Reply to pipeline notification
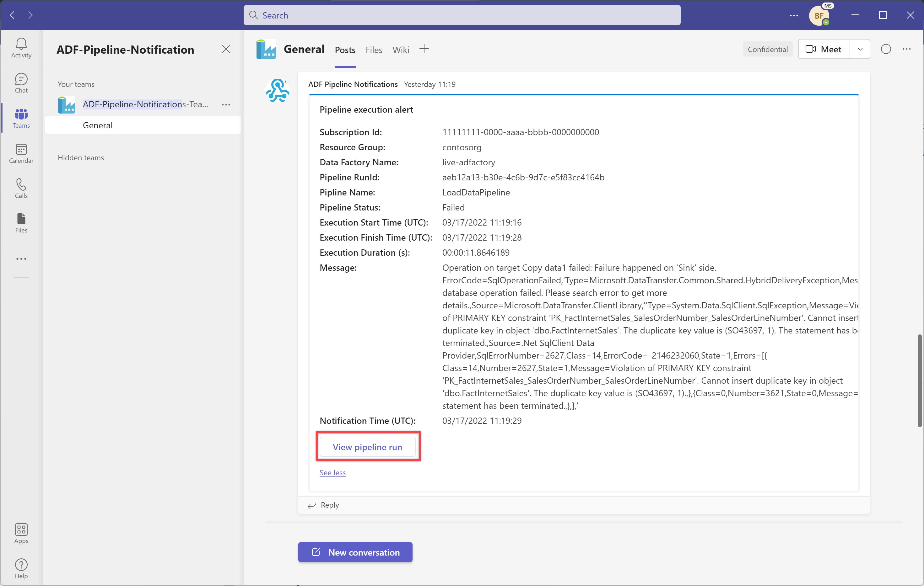This screenshot has width=924, height=586. pyautogui.click(x=329, y=504)
